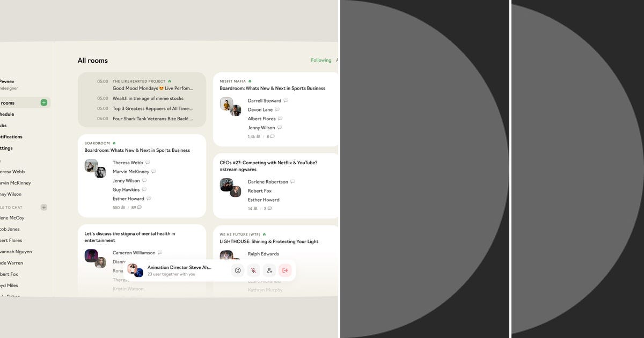Screen dimensions: 644x338
Task: Click Robert Fox in the CEOs #27 card
Action: click(x=260, y=190)
